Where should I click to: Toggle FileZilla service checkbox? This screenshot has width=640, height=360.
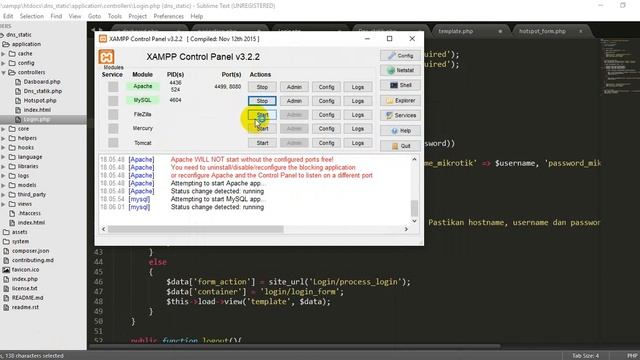(113, 115)
